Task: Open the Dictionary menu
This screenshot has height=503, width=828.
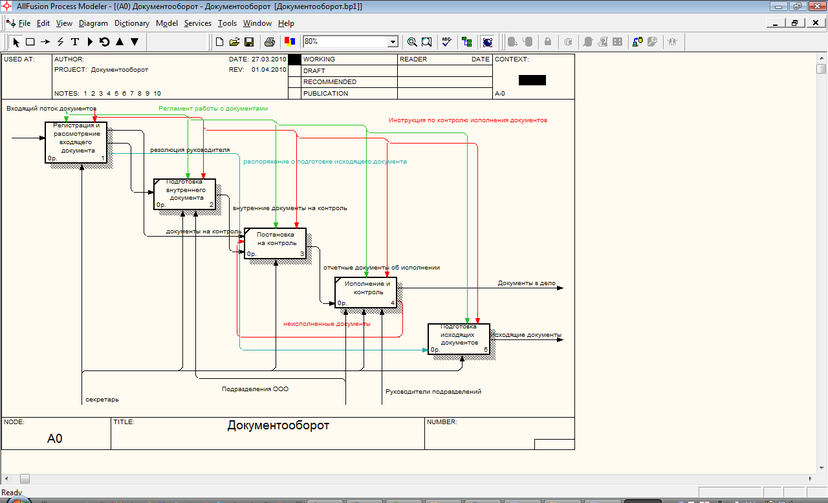Action: pos(132,22)
